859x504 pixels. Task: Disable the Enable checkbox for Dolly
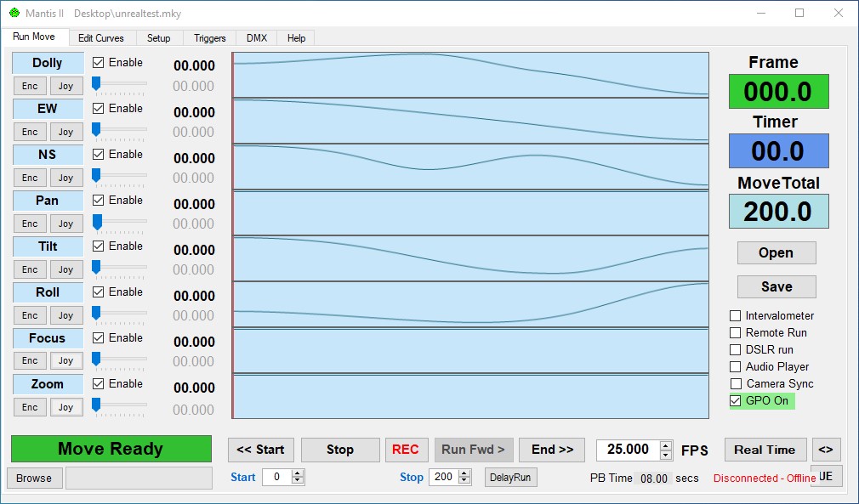98,62
